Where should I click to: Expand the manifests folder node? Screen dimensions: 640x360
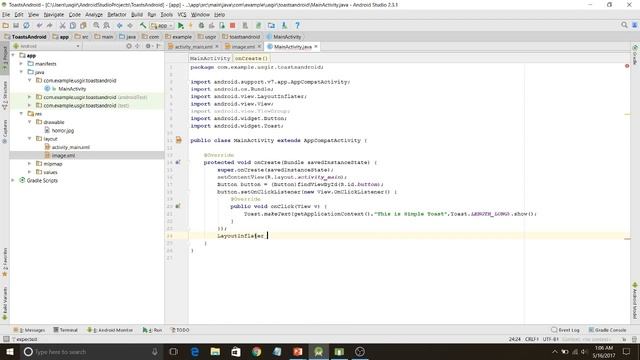click(x=21, y=64)
